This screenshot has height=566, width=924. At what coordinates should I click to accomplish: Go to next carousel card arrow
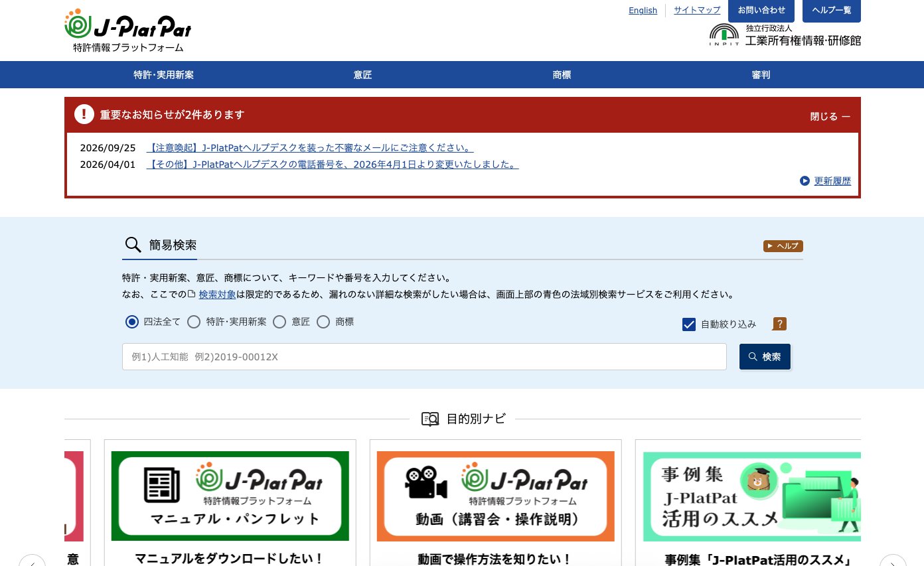(x=893, y=560)
